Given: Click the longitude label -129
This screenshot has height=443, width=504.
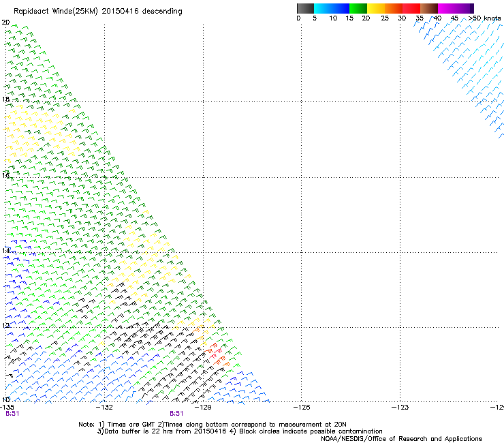Looking at the screenshot, I should point(203,408).
